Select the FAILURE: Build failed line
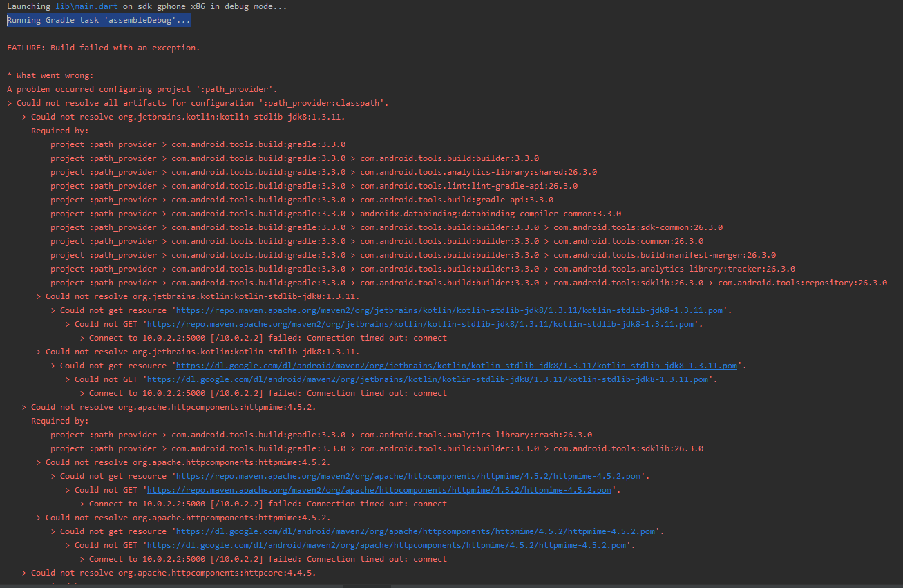The width and height of the screenshot is (903, 588). [102, 47]
